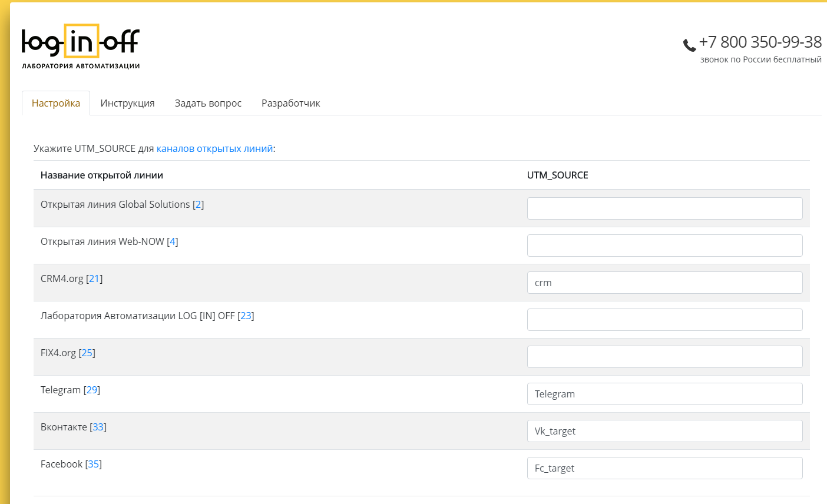This screenshot has width=827, height=504.
Task: Click the phone handset icon
Action: pyautogui.click(x=689, y=45)
